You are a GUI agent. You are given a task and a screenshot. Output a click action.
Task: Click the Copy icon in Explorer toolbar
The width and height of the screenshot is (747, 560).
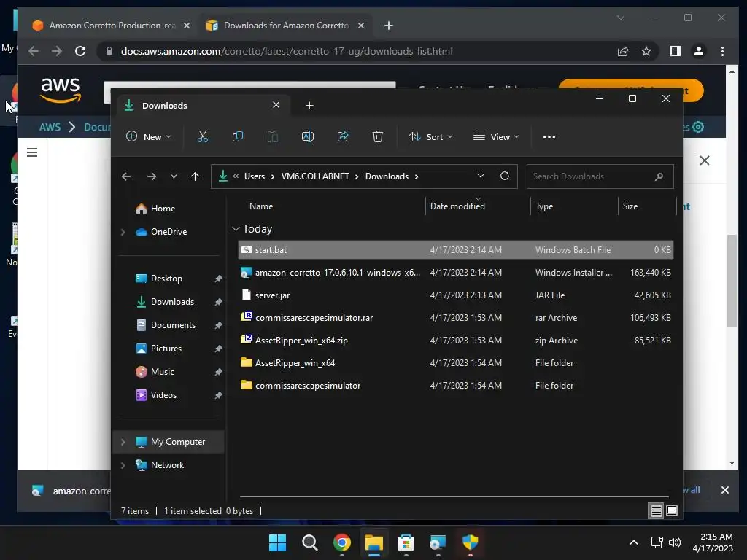(237, 136)
